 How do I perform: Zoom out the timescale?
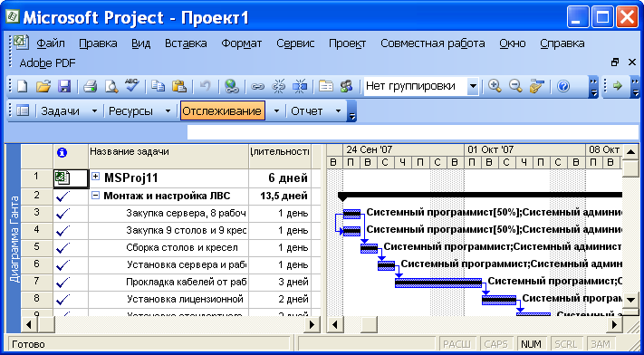pyautogui.click(x=515, y=86)
